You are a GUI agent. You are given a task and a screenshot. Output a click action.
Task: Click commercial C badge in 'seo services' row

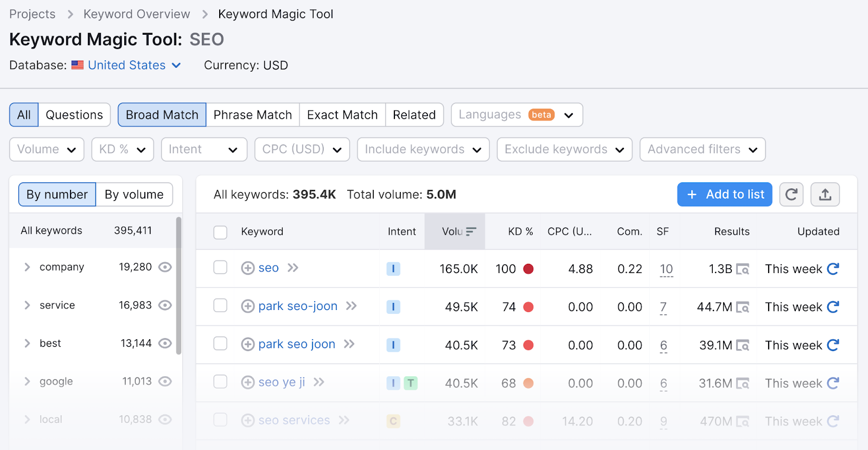[x=393, y=421]
